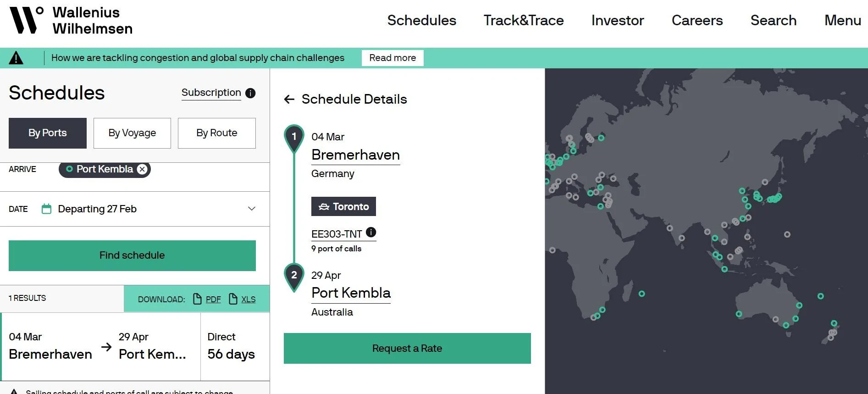Open the Port Kembla port link
Viewport: 868px width, 394px height.
click(x=351, y=293)
